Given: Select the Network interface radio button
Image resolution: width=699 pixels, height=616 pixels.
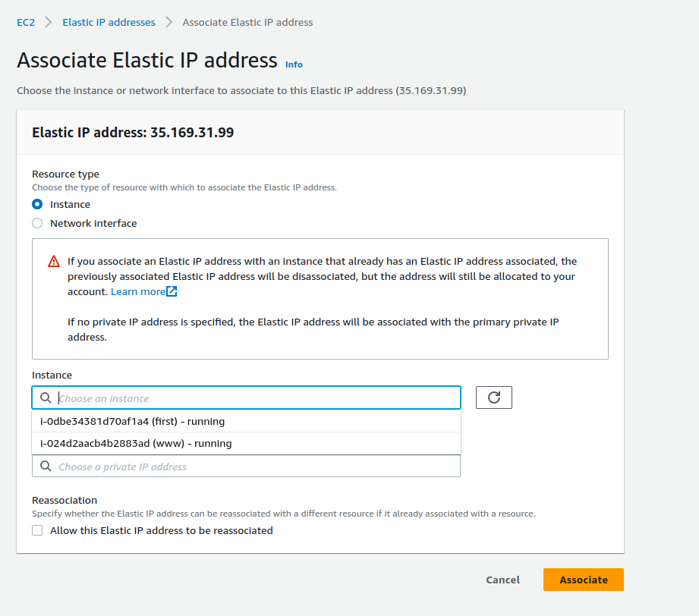Looking at the screenshot, I should [x=36, y=222].
